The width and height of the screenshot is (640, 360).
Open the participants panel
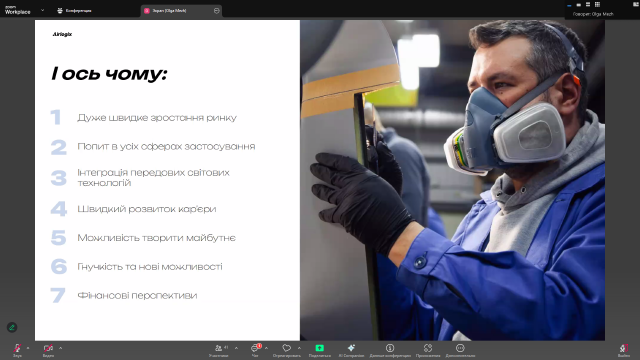click(x=219, y=348)
